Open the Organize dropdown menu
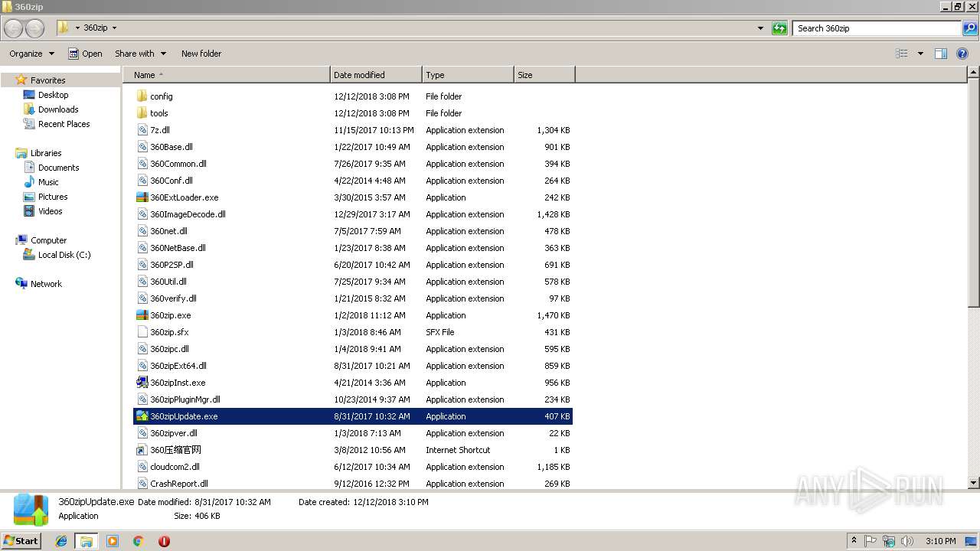 click(x=32, y=54)
